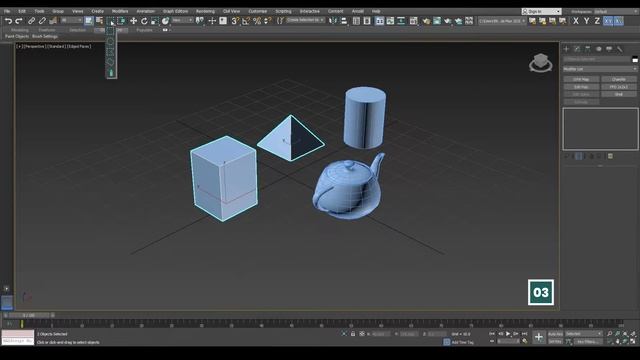640x360 pixels.
Task: Click the Undo arrow icon
Action: click(x=8, y=21)
